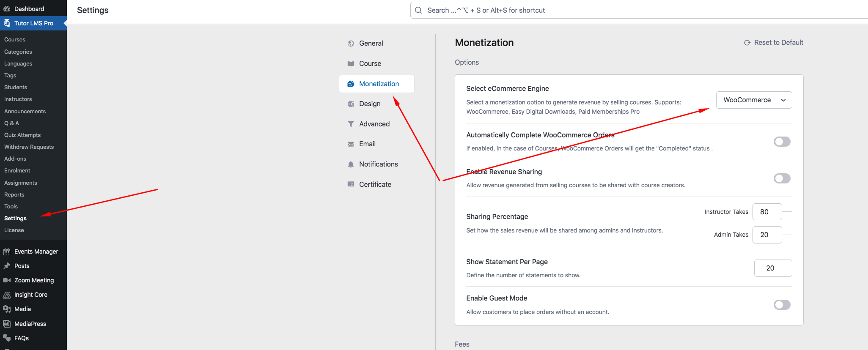Focus the settings search field
This screenshot has width=868, height=350.
pos(639,10)
